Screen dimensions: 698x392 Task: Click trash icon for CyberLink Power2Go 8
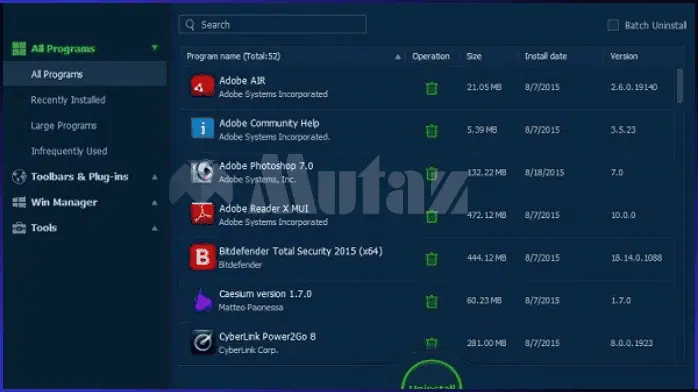point(431,343)
